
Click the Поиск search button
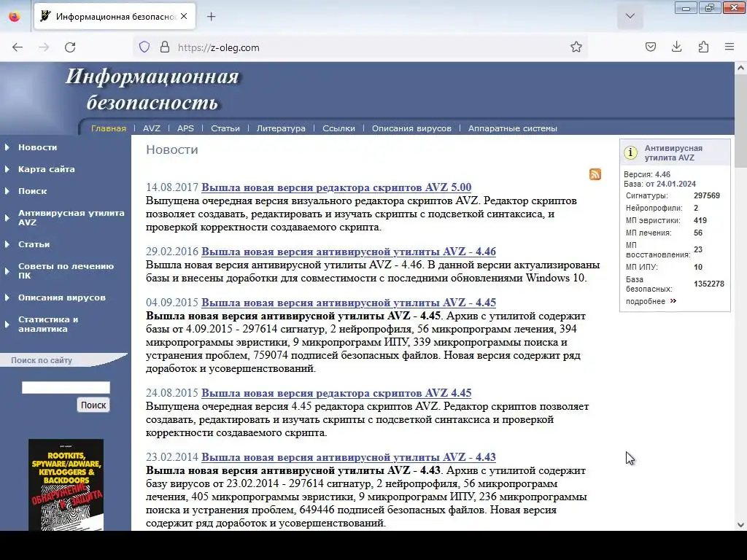click(x=93, y=405)
